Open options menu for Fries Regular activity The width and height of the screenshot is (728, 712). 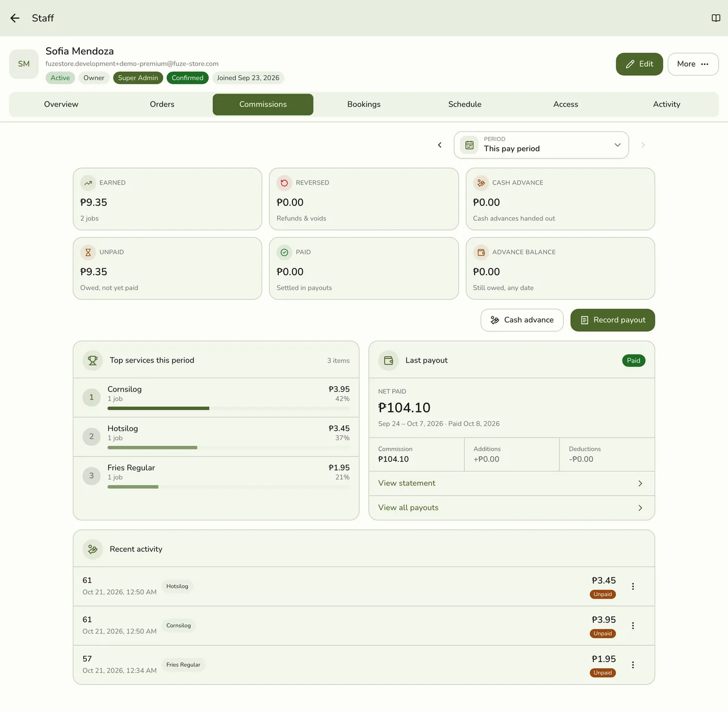[x=633, y=665]
